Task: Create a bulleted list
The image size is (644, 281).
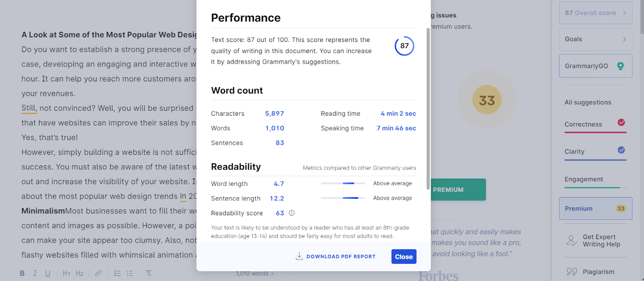Action: click(130, 273)
